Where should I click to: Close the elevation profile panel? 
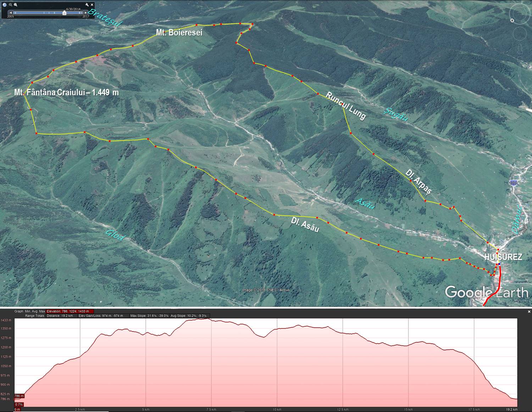(x=529, y=312)
